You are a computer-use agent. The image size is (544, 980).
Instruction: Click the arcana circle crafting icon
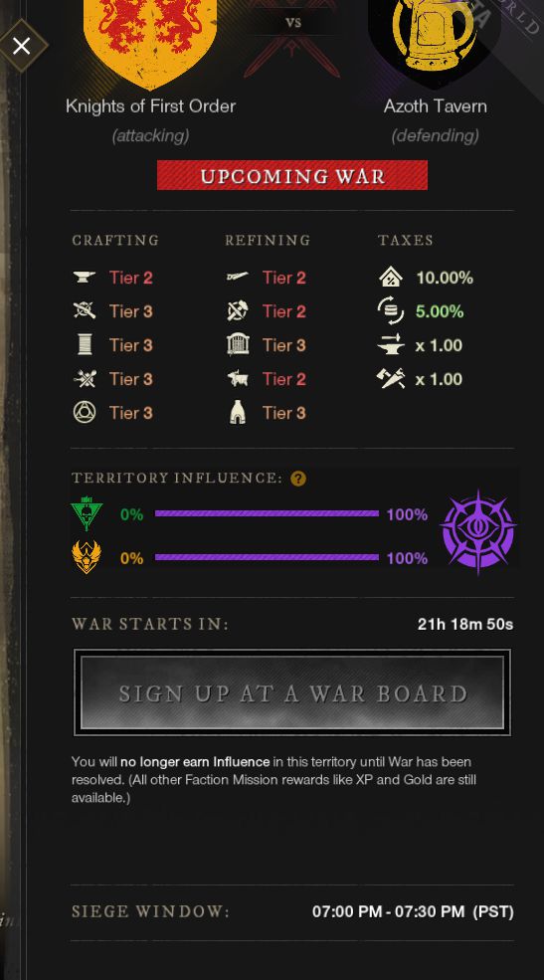point(85,413)
